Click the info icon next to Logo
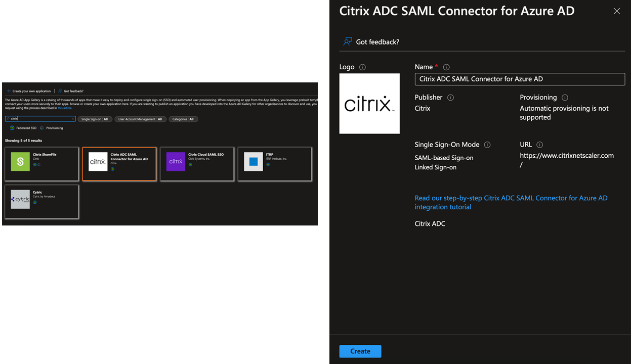This screenshot has height=364, width=631. (362, 67)
